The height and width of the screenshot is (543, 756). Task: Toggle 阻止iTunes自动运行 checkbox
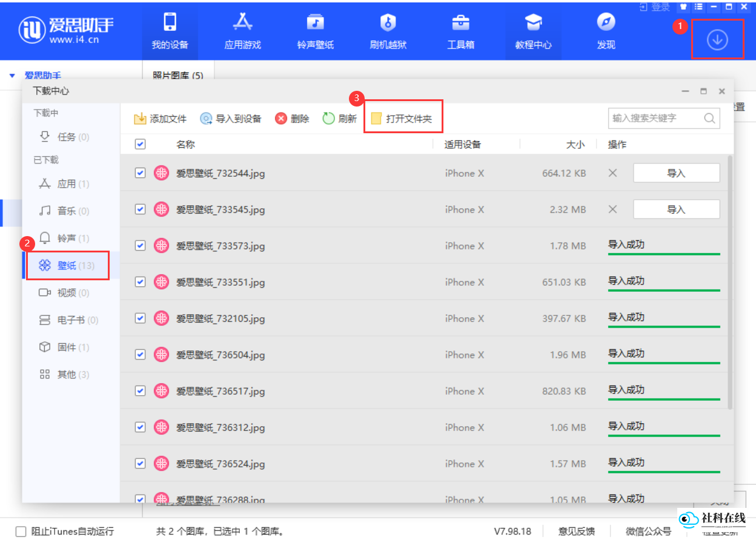(21, 531)
